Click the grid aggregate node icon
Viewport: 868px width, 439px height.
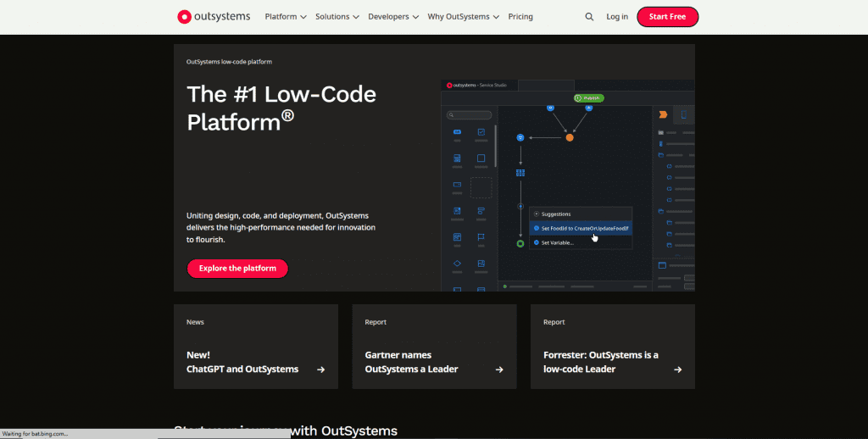(520, 173)
